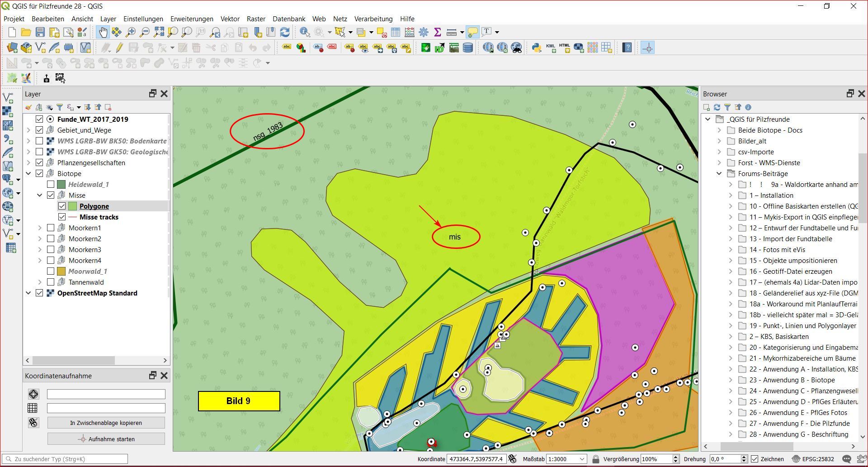The image size is (868, 467).
Task: Click the Sigma statistical summary icon
Action: pos(437,32)
